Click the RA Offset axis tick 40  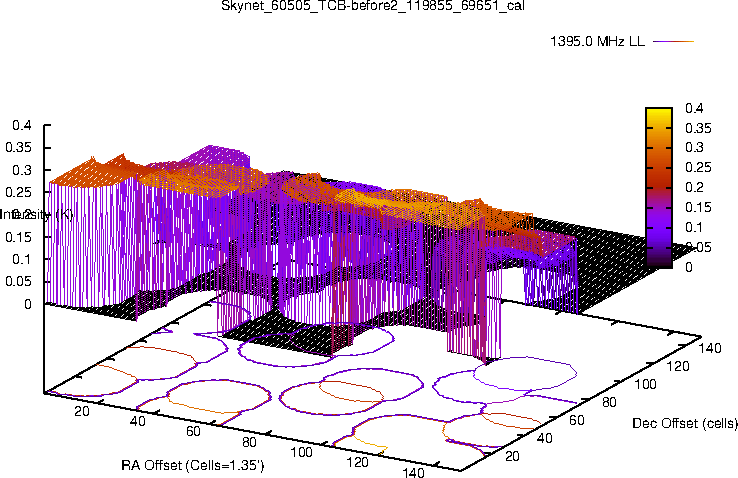coord(137,422)
